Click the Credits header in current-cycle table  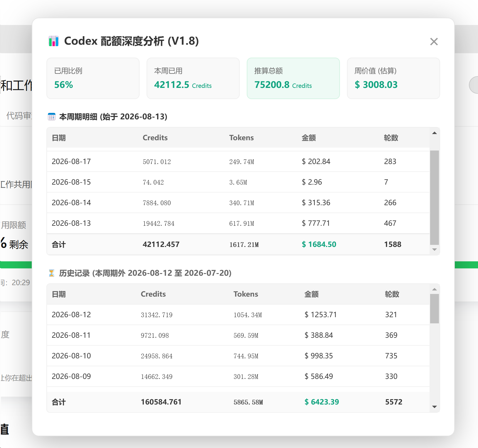(x=155, y=138)
